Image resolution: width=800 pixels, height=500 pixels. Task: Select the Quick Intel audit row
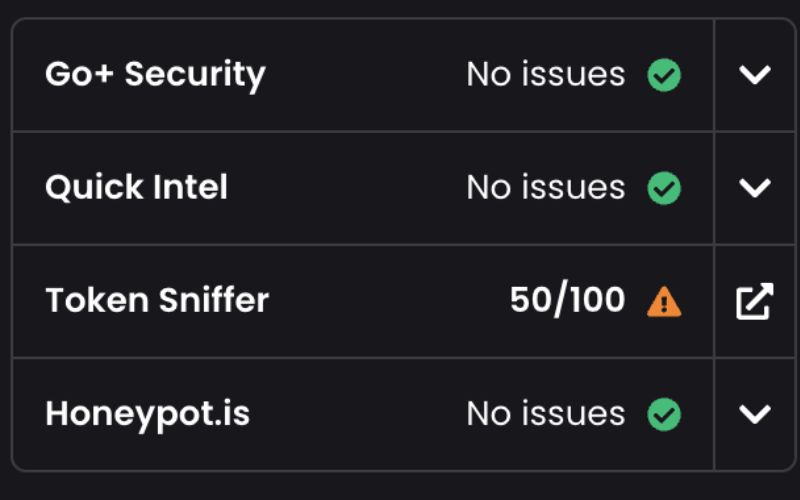[x=363, y=188]
